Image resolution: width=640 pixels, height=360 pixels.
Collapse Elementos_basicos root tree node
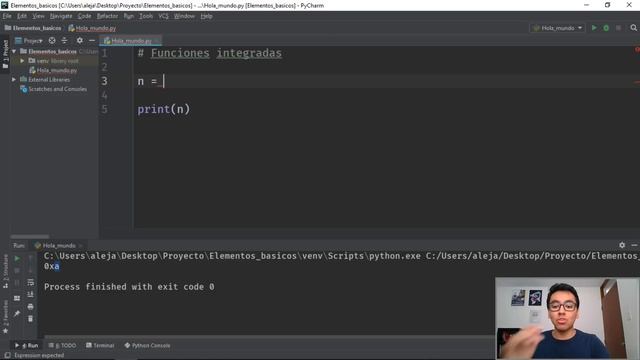[14, 51]
